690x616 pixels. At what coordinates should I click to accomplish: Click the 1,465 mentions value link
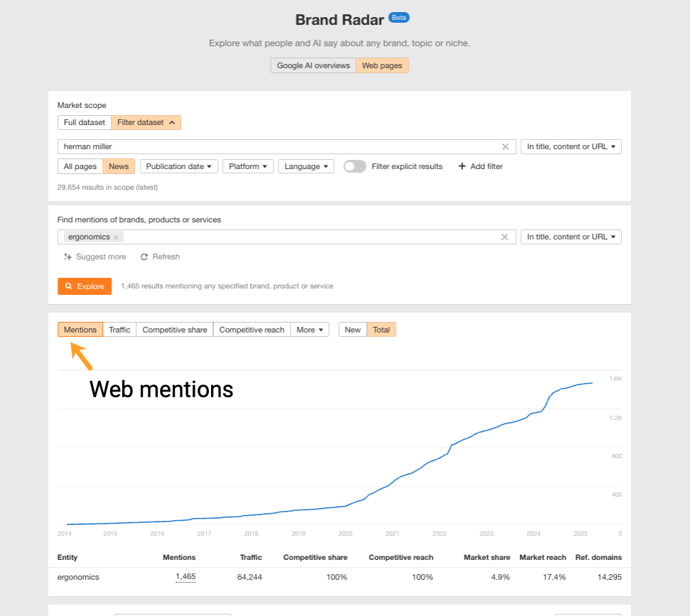coord(185,576)
